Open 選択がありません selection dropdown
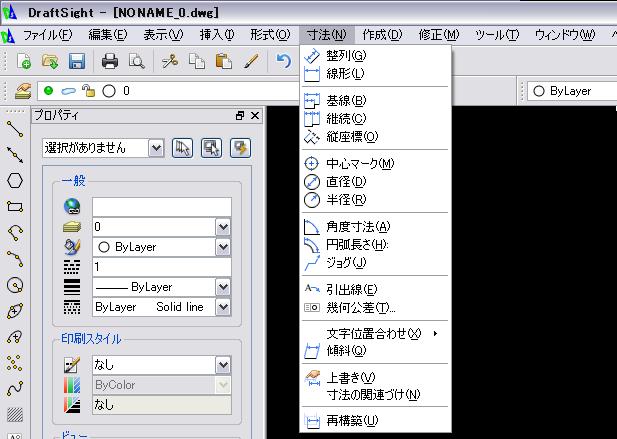 coord(156,148)
